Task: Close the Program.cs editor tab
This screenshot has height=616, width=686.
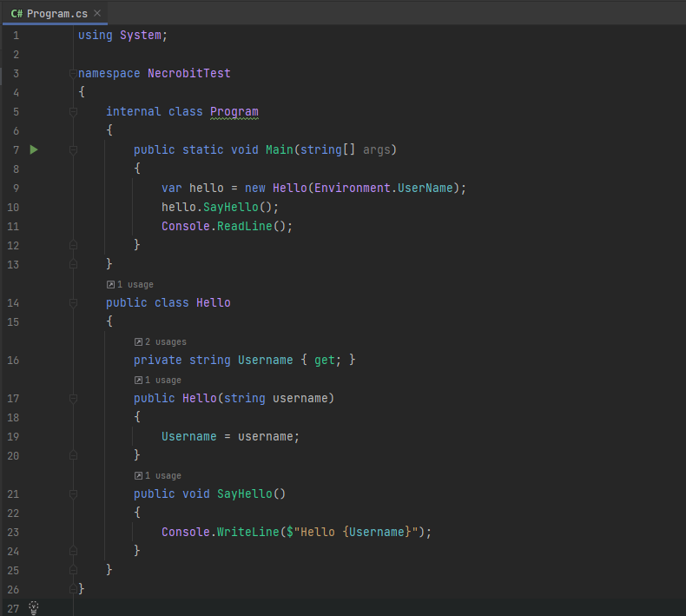Action: click(x=97, y=13)
